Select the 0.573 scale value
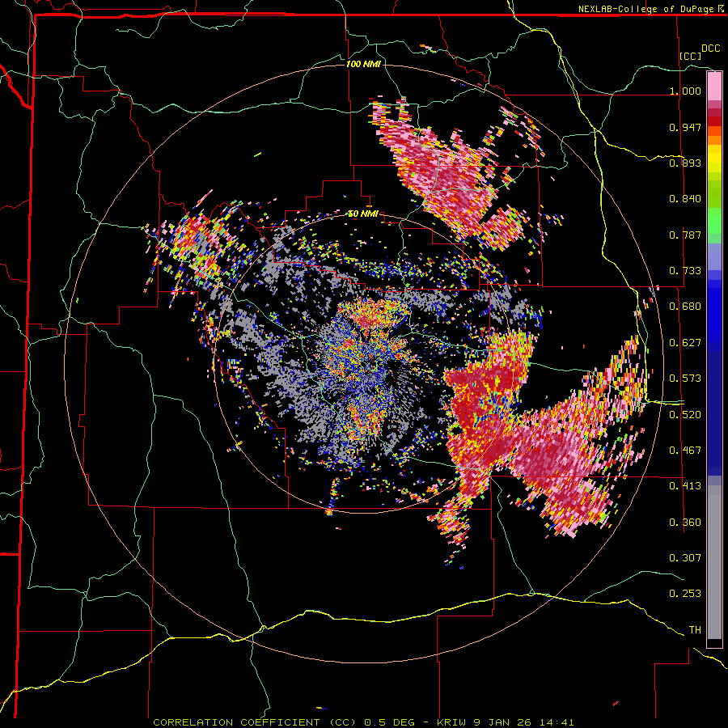This screenshot has height=728, width=728. coord(685,378)
